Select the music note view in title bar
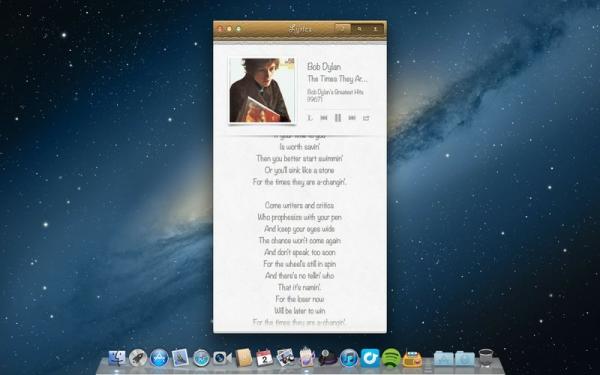The image size is (600, 375). click(x=343, y=29)
